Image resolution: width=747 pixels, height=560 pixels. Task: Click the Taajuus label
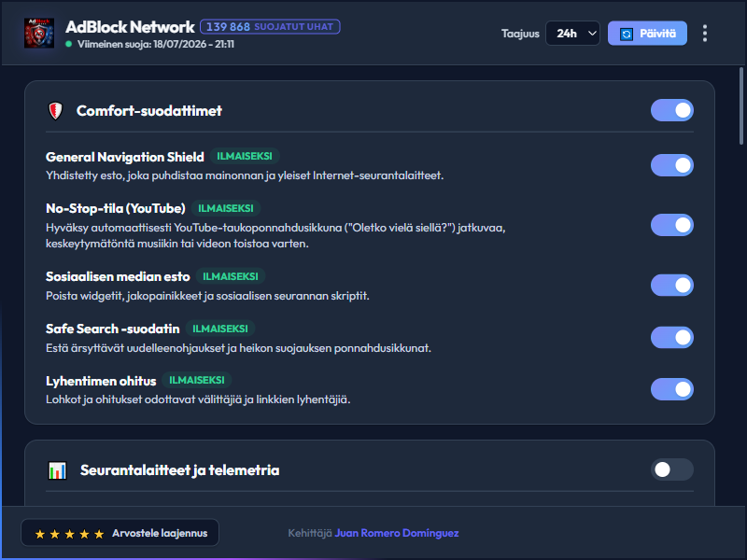pyautogui.click(x=520, y=34)
